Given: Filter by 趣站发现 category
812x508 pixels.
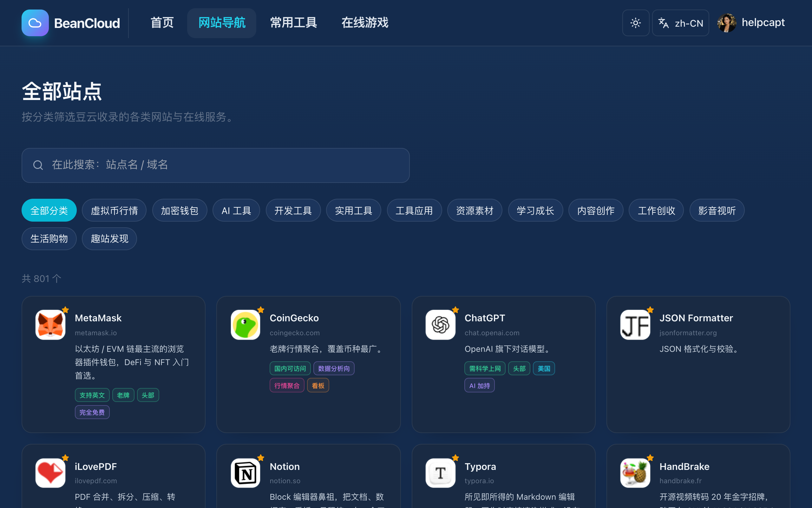Looking at the screenshot, I should coord(109,238).
